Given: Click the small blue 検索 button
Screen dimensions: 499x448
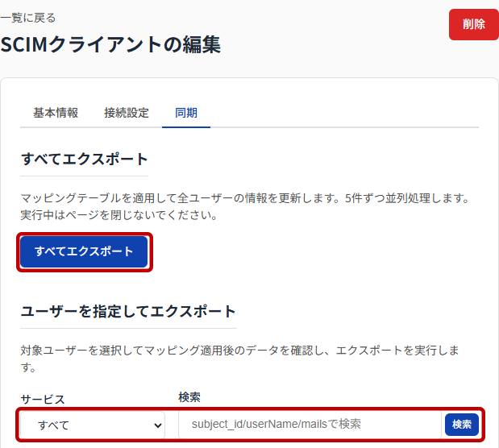Looking at the screenshot, I should [x=462, y=425].
